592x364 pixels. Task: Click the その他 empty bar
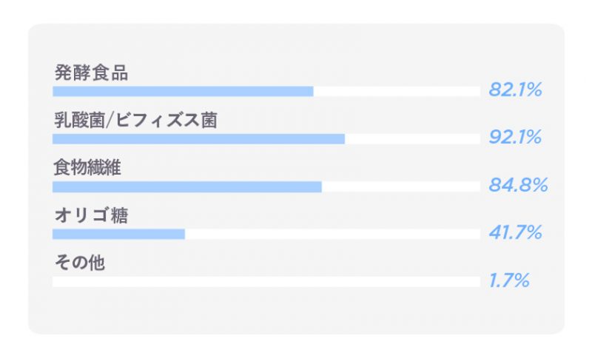click(x=266, y=282)
